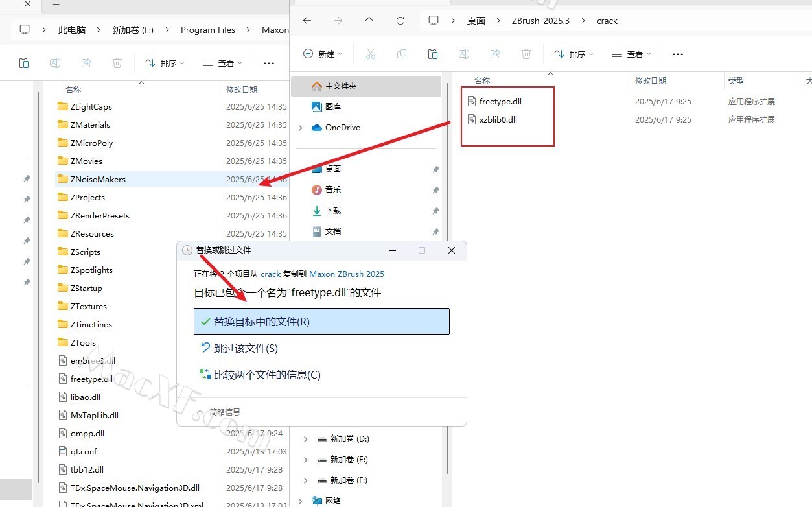Viewport: 812px width, 507px height.
Task: Open the 排序 sort dropdown in the crack window
Action: 574,54
